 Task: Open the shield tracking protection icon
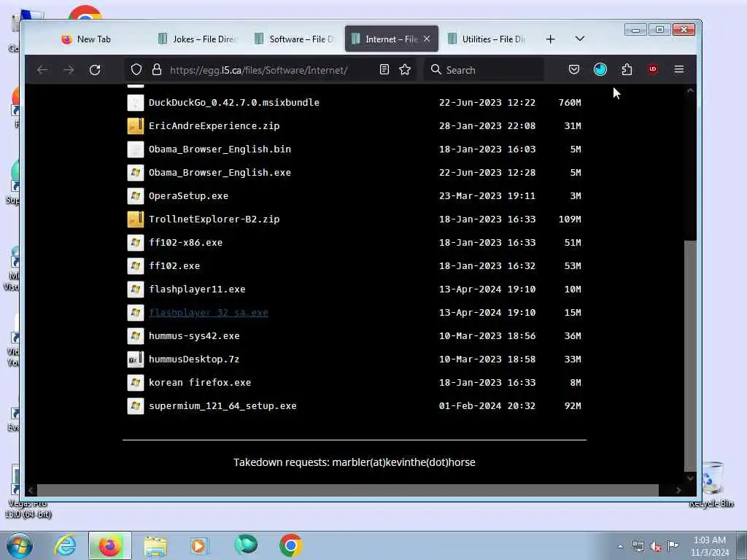(136, 70)
